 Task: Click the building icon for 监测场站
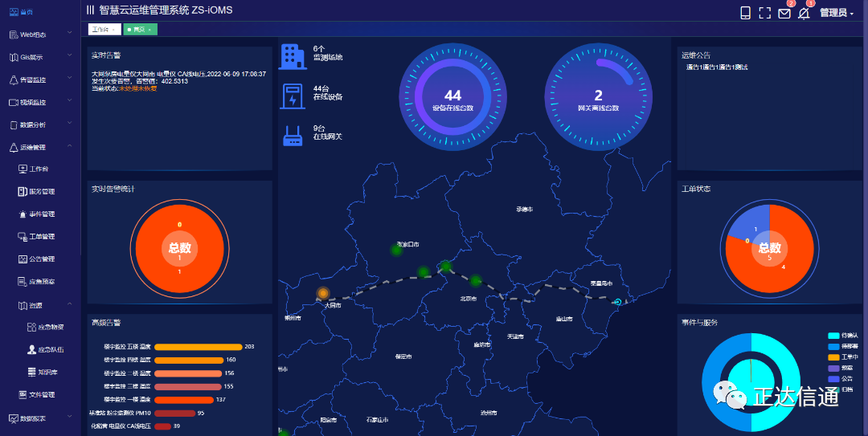point(293,56)
